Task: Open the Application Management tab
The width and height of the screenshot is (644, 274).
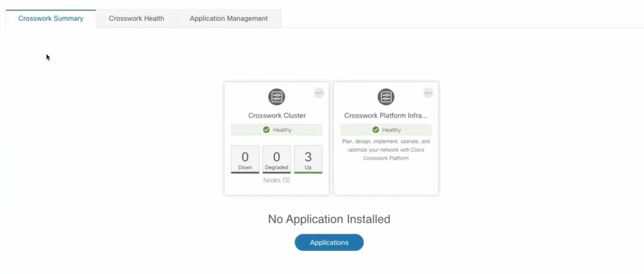Action: click(229, 19)
